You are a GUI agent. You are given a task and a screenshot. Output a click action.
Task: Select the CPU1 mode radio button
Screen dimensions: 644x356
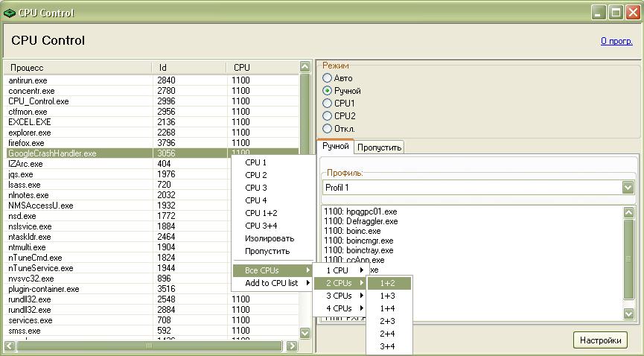pyautogui.click(x=327, y=104)
